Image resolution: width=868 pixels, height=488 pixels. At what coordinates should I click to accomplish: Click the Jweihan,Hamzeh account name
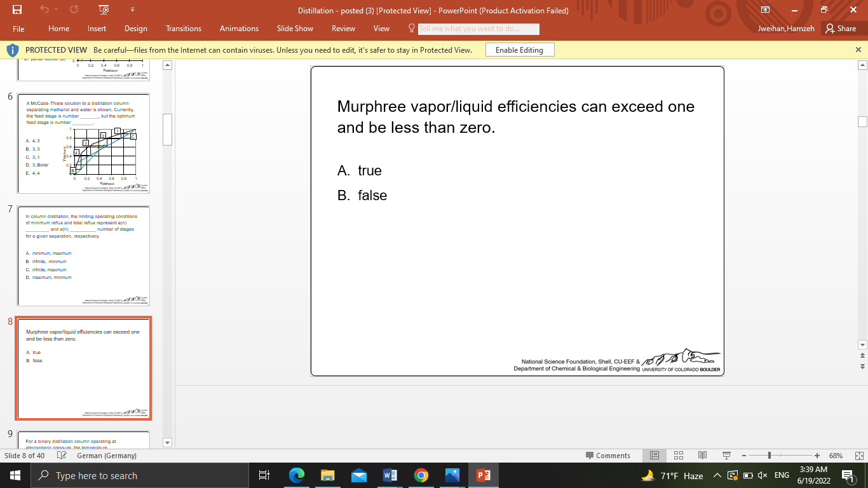pyautogui.click(x=786, y=29)
